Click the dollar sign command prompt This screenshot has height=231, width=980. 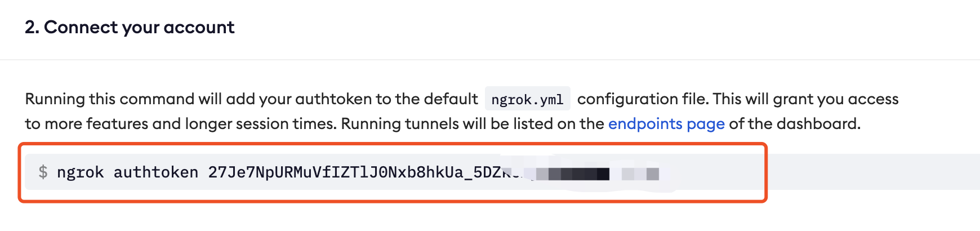point(43,172)
